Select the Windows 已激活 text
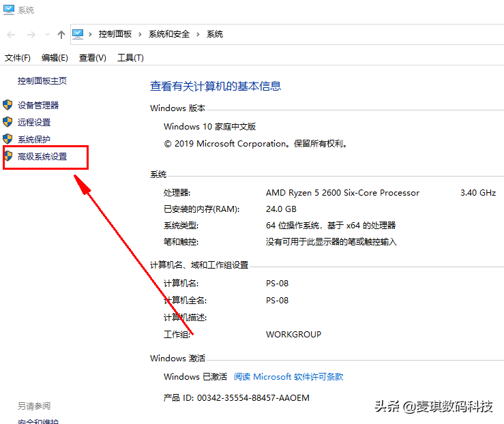Screen dimensions: 504x424 coord(196,376)
